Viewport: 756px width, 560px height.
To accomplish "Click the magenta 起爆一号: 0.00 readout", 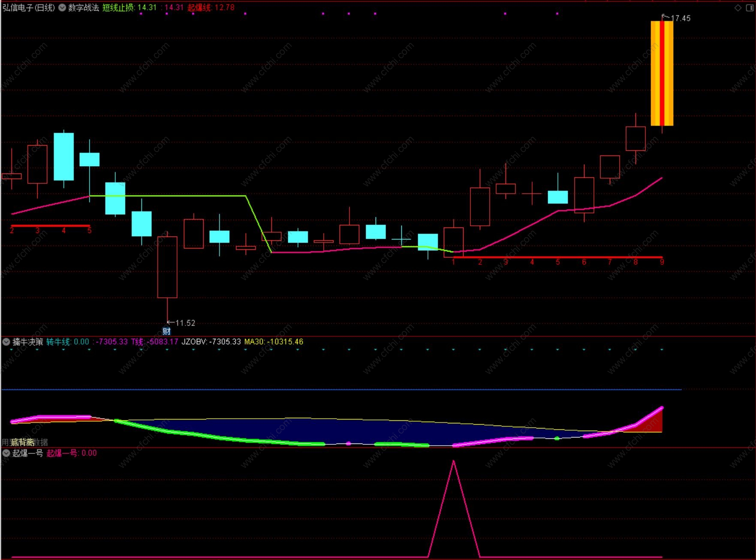I will (x=72, y=453).
